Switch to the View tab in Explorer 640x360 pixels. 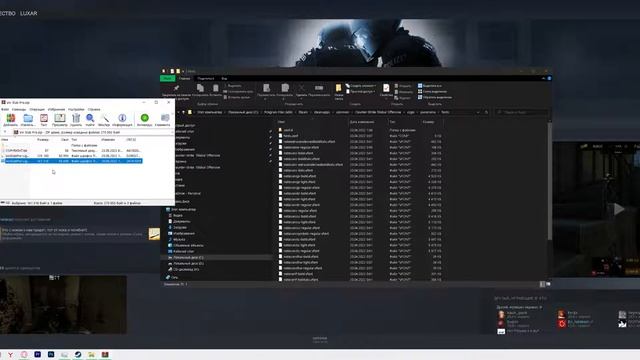[x=224, y=78]
